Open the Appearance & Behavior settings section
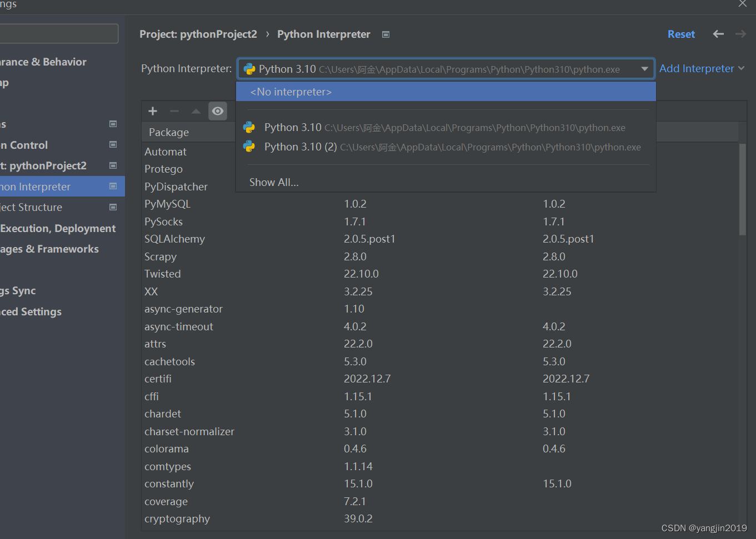The image size is (756, 539). [43, 62]
